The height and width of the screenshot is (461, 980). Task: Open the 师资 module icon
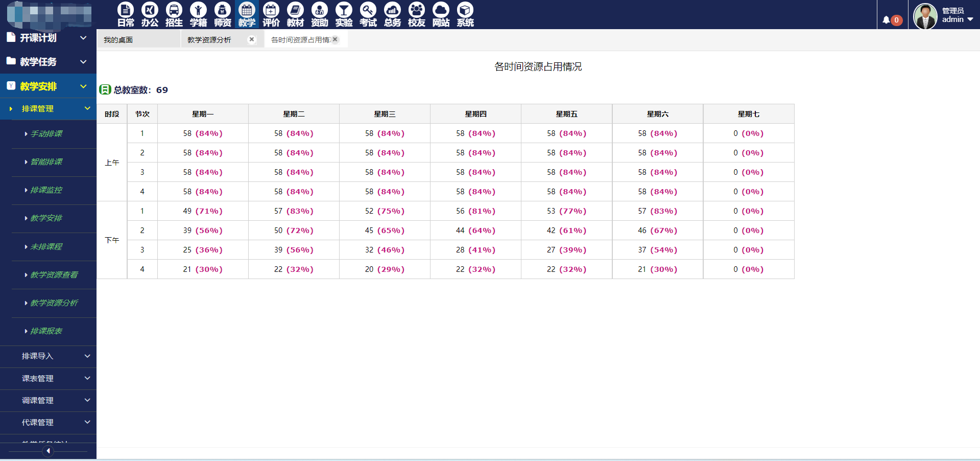223,14
